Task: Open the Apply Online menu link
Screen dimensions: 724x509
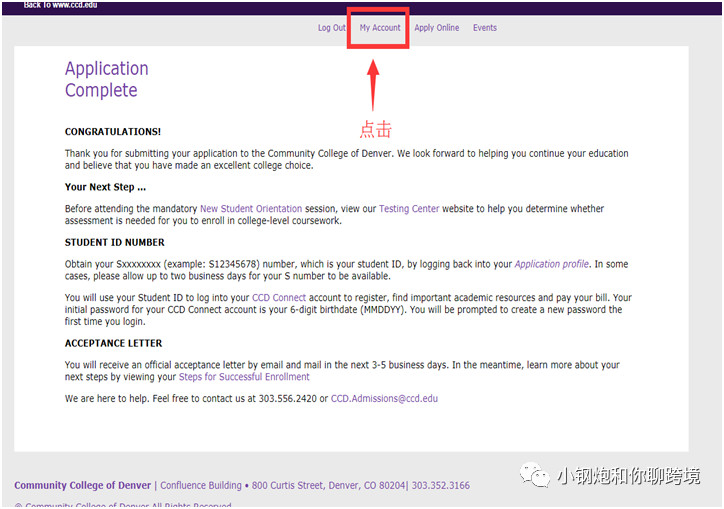Action: [436, 28]
